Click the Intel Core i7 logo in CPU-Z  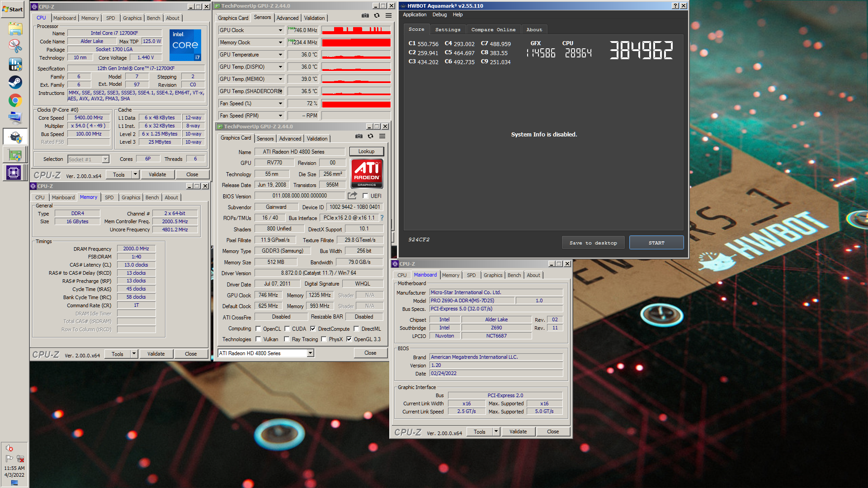click(185, 45)
